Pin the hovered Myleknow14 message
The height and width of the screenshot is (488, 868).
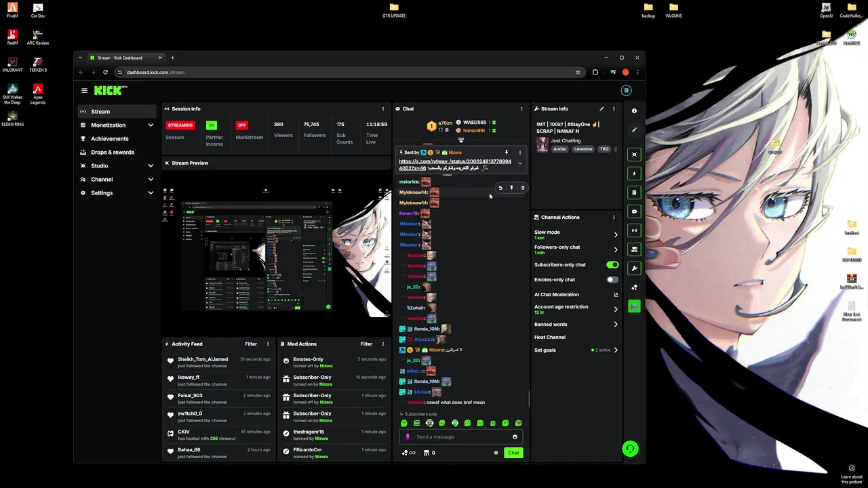pyautogui.click(x=511, y=188)
